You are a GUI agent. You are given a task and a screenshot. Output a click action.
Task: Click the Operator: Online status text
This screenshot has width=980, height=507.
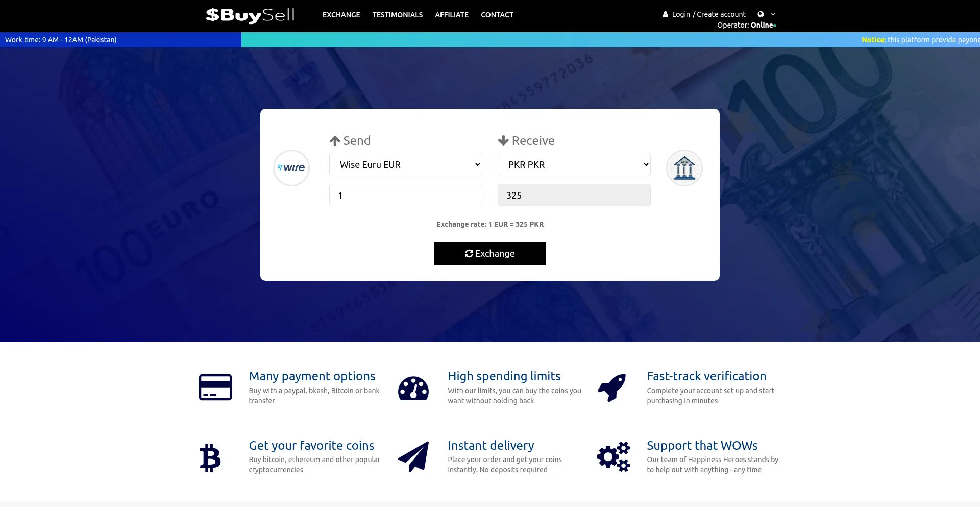pyautogui.click(x=746, y=25)
